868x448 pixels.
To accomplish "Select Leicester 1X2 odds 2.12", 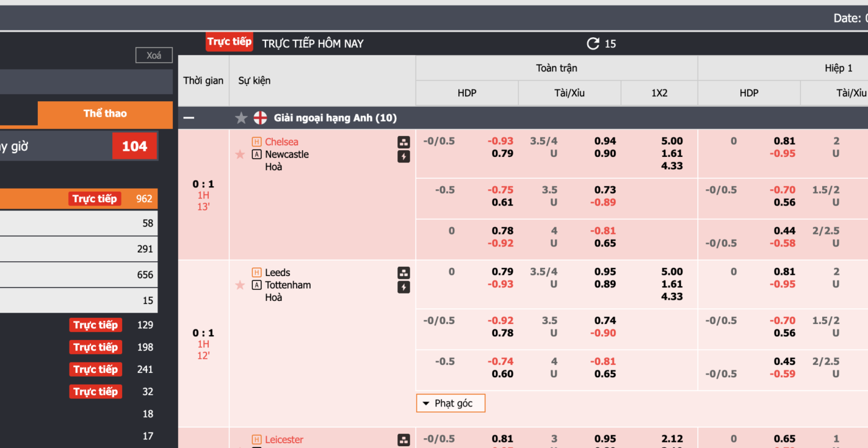I will tap(672, 439).
